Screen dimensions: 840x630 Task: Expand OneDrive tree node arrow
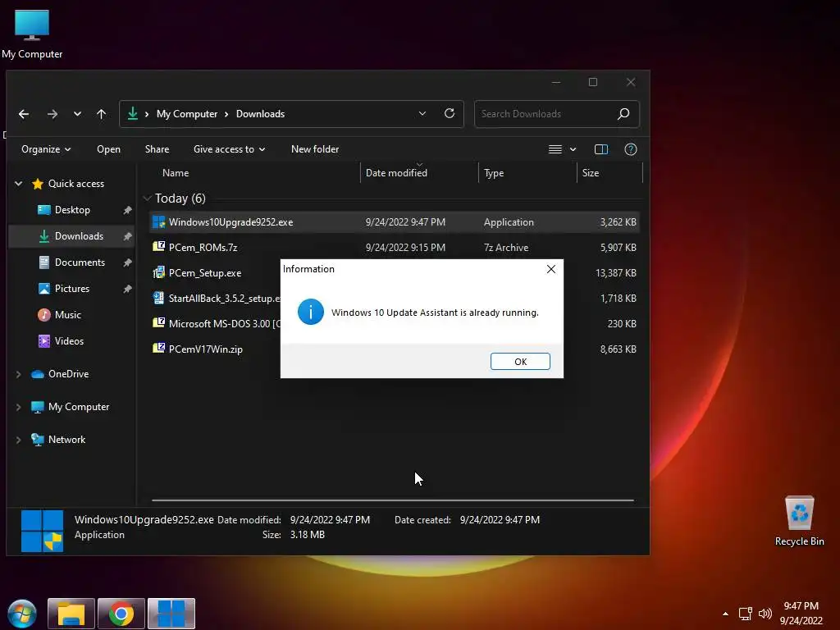19,374
